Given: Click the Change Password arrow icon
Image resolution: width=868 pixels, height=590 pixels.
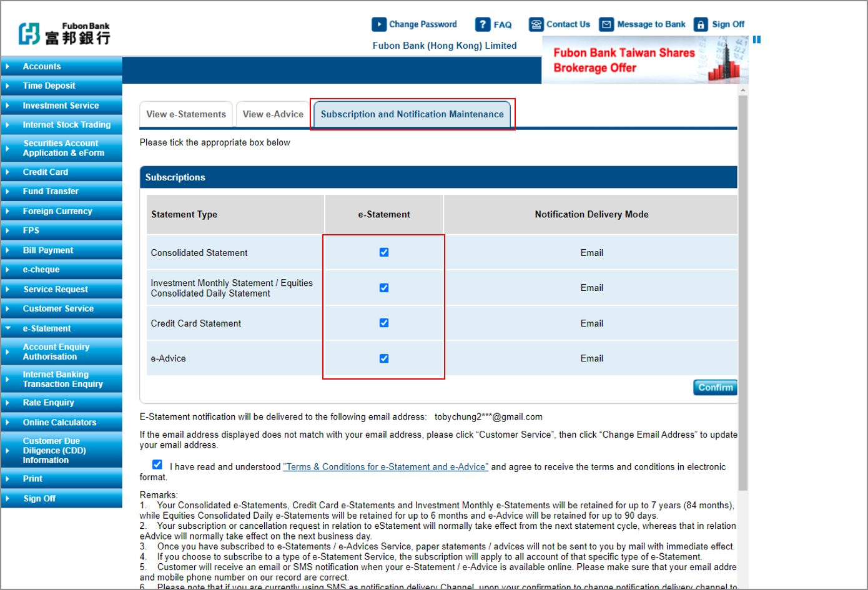Looking at the screenshot, I should (379, 24).
